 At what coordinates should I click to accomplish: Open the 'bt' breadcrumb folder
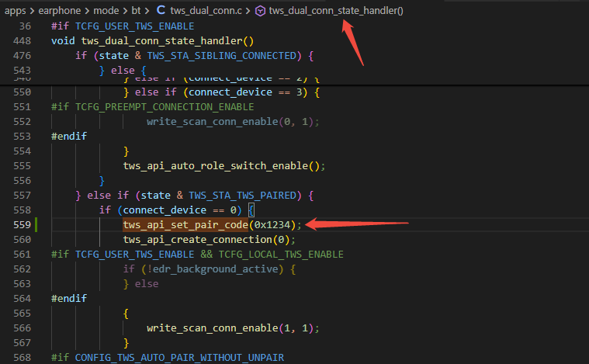(x=136, y=11)
